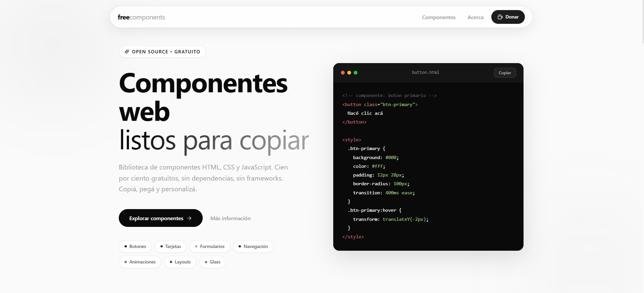Click the closing </style> tag line
Viewport: 644px width, 293px height.
(x=353, y=237)
